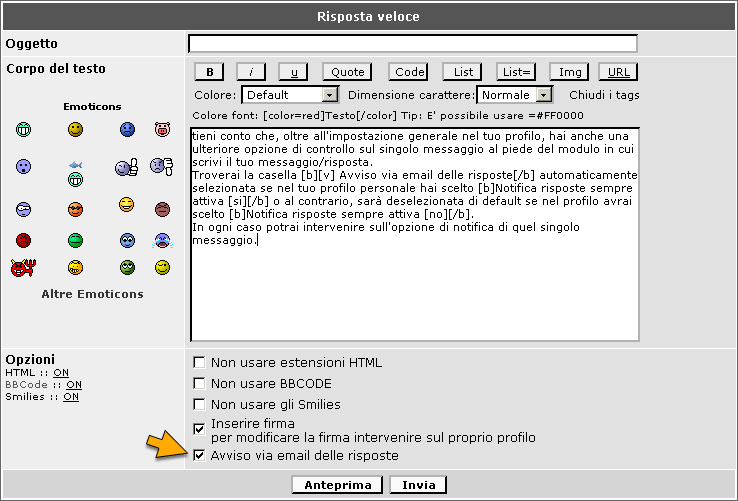Focus the Oggetto subject input field

[x=413, y=43]
